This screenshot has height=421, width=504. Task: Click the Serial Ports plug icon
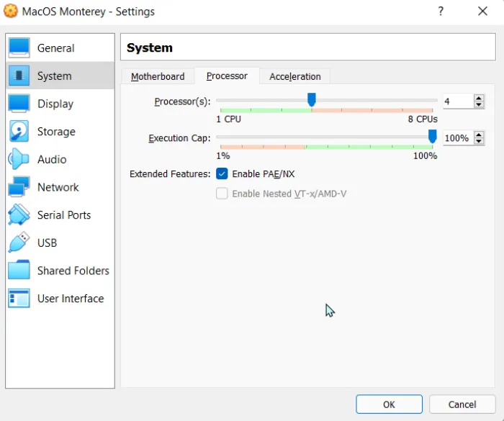19,215
